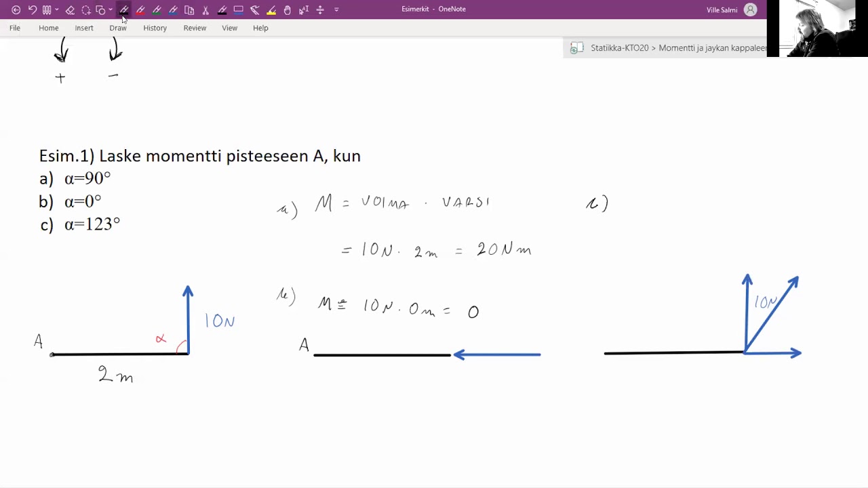The image size is (868, 488).
Task: Switch to the Draw tab
Action: pyautogui.click(x=118, y=28)
